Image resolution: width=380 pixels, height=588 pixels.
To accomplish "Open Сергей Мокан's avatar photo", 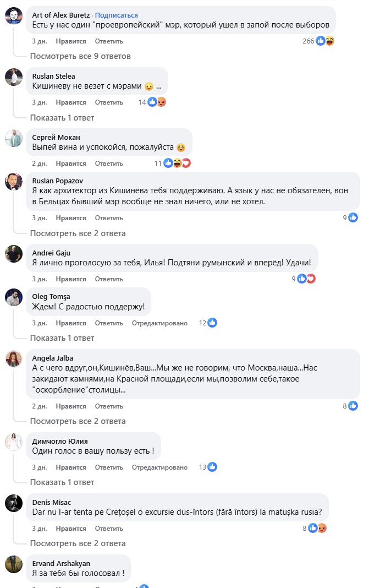I will point(14,139).
